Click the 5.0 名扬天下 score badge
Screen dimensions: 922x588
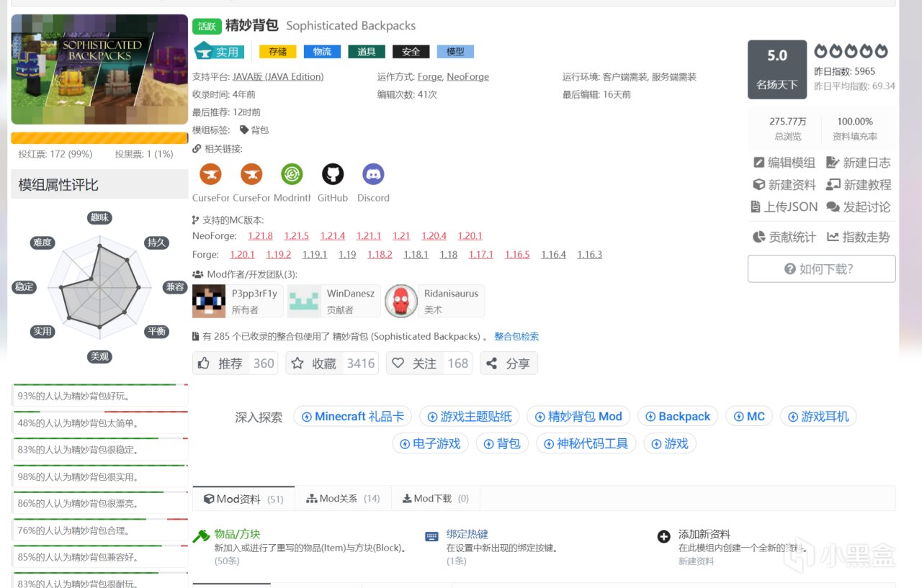click(x=777, y=69)
